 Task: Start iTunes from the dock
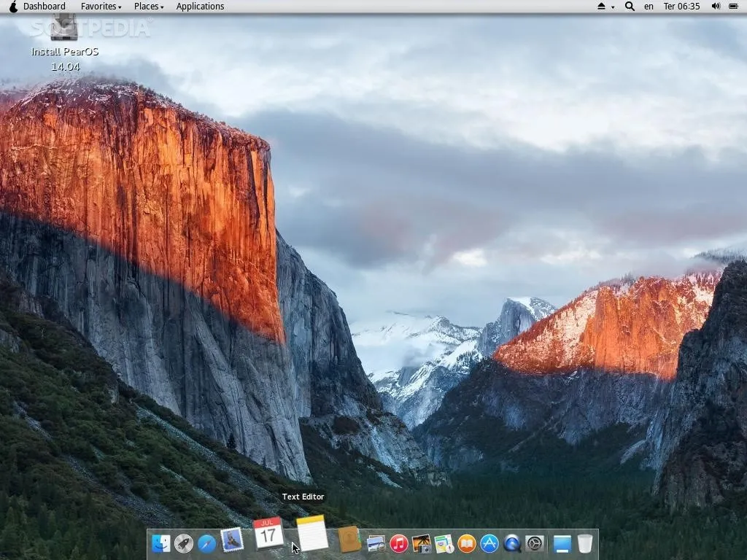tap(398, 543)
